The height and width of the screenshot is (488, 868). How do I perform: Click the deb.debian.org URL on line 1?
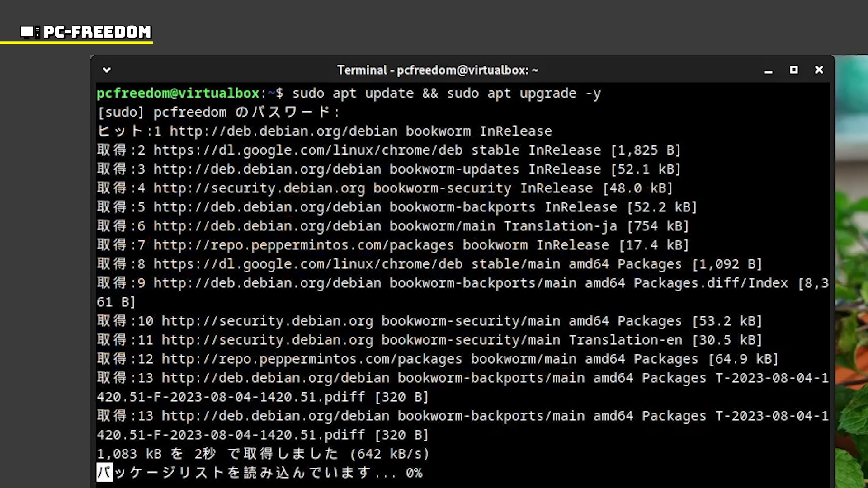pos(283,131)
